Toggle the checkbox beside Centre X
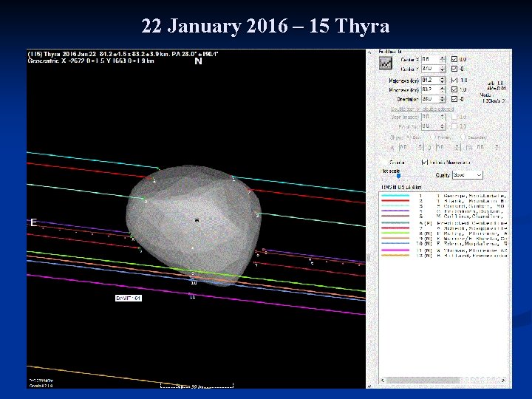This screenshot has height=399, width=532. click(x=454, y=59)
